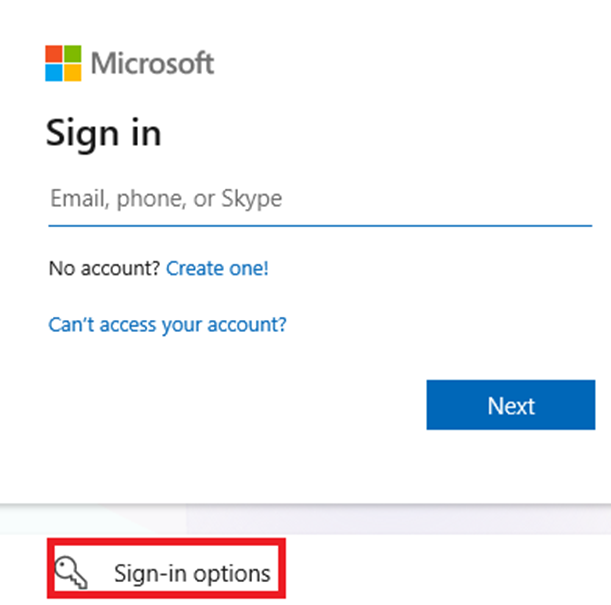Click the key icon beside Sign-in options
The height and width of the screenshot is (605, 611).
pos(70,572)
